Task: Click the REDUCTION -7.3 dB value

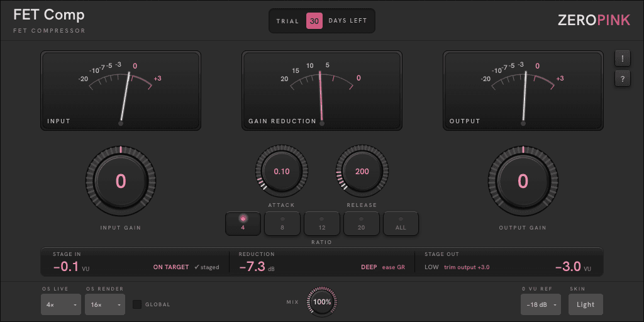Action: pyautogui.click(x=257, y=267)
